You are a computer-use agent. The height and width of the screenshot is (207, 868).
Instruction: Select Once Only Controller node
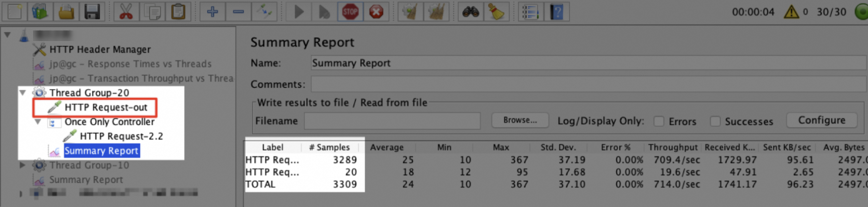point(110,121)
